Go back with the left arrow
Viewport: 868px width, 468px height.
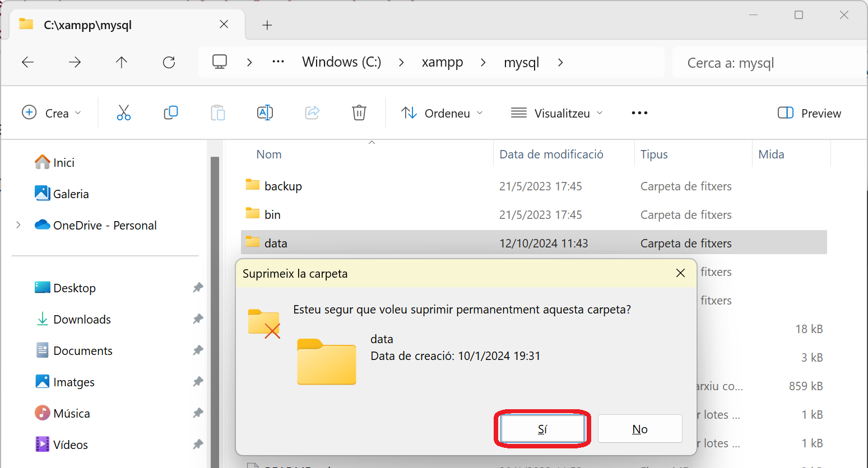27,62
